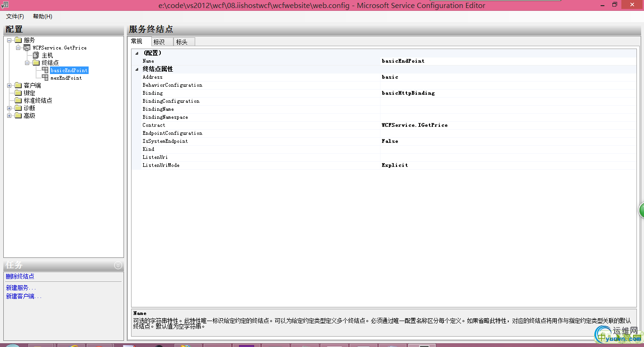Click the Contract value WCFService.IGetPrice
This screenshot has height=347, width=644.
click(508, 125)
